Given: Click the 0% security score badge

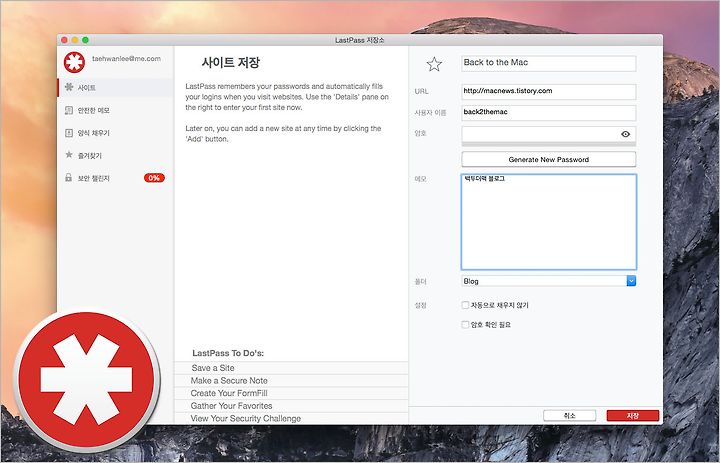Looking at the screenshot, I should coord(154,178).
